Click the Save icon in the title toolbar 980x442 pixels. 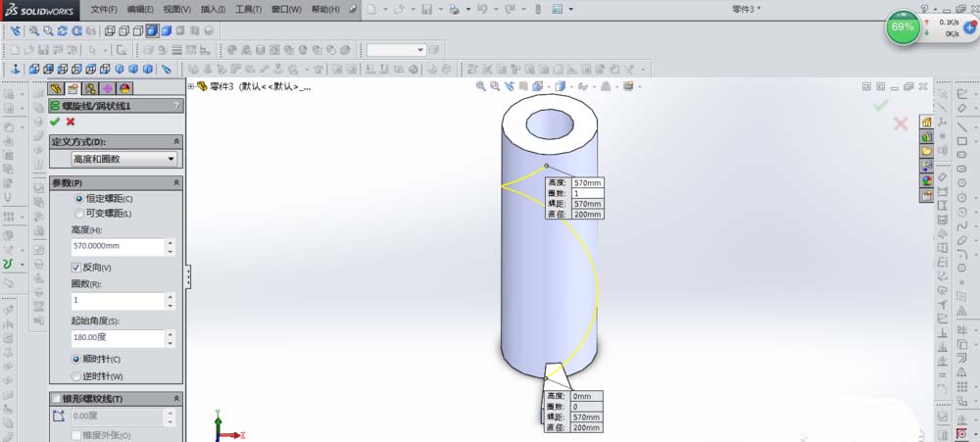(x=427, y=10)
